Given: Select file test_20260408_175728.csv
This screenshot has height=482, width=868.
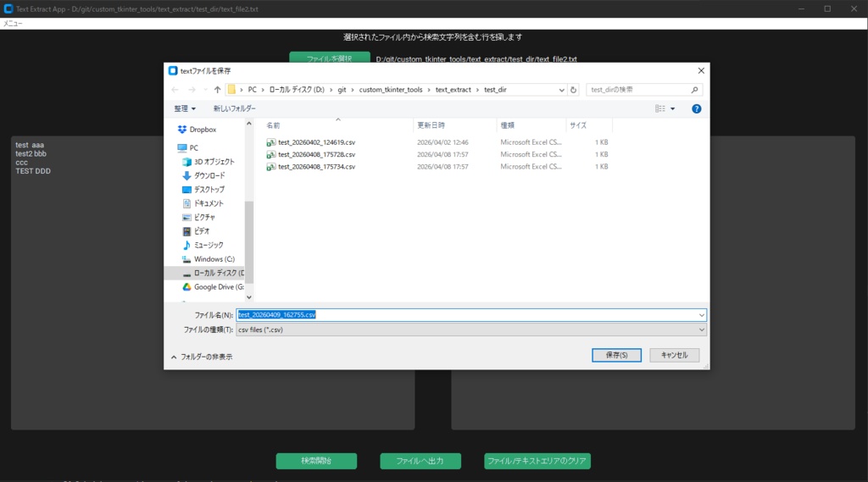Looking at the screenshot, I should (x=317, y=154).
